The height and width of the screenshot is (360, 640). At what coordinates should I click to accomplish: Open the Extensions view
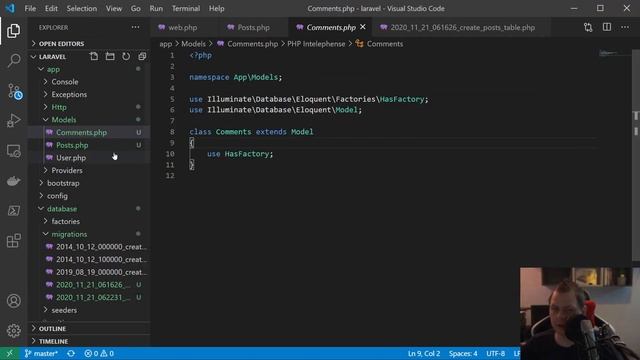click(13, 240)
